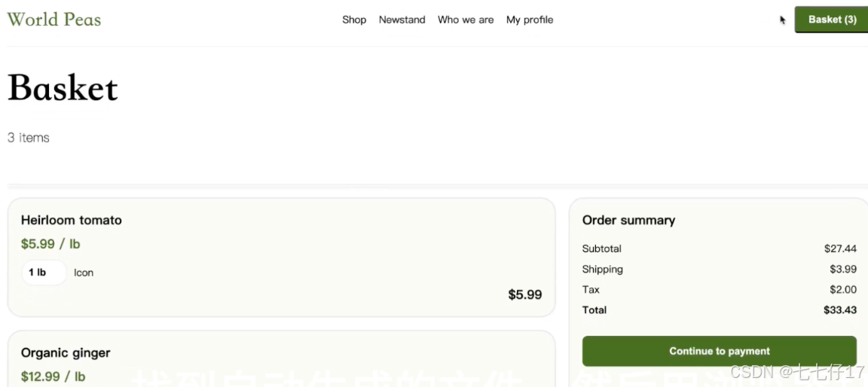Viewport: 868px width, 387px height.
Task: Click the Subtotal amount $27.44
Action: (840, 248)
